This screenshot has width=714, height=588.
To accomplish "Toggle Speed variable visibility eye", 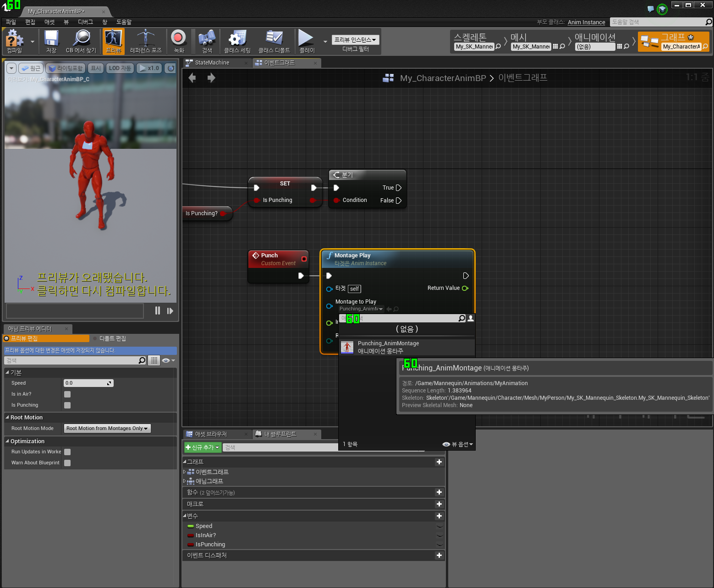I will pyautogui.click(x=439, y=526).
